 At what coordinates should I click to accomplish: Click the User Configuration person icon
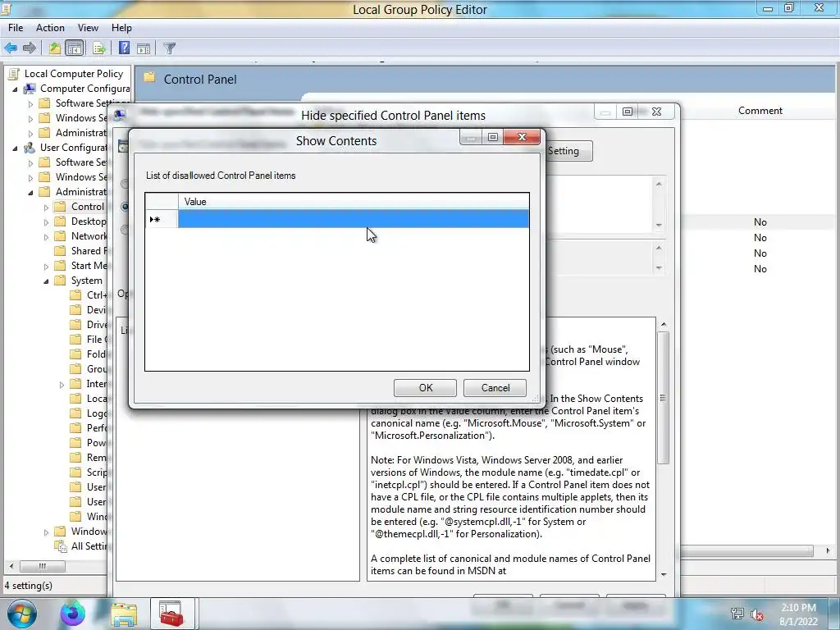tap(29, 148)
